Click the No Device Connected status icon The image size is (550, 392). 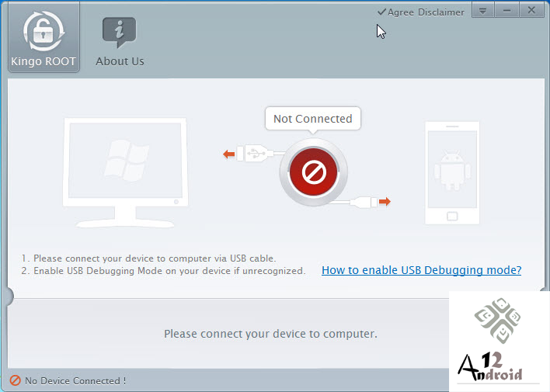click(x=15, y=380)
